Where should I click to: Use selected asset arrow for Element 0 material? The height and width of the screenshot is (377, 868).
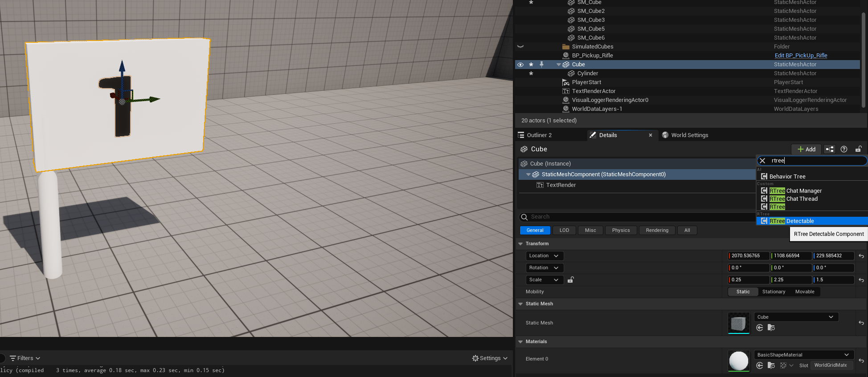coord(759,366)
